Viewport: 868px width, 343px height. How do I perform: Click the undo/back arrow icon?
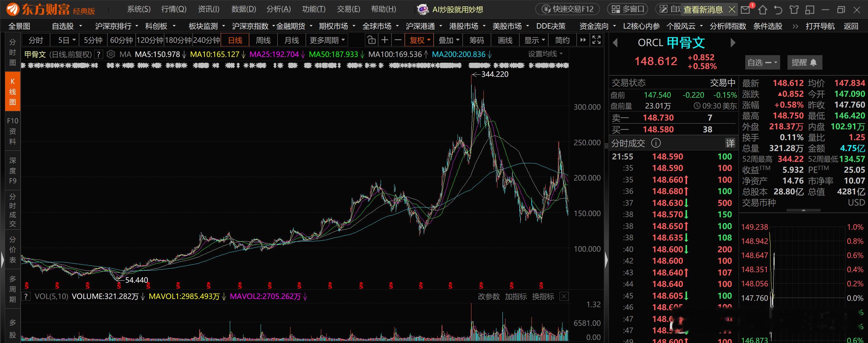tap(778, 10)
